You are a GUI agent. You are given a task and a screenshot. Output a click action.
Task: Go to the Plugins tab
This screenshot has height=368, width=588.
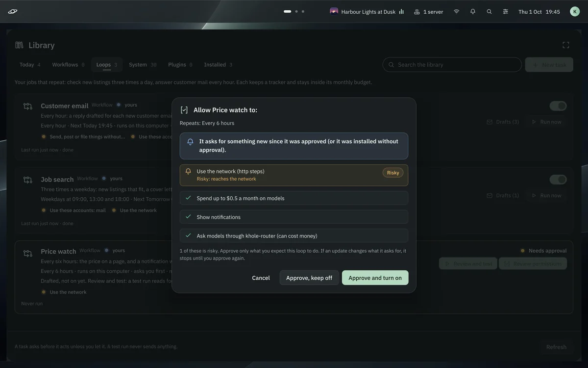click(180, 65)
